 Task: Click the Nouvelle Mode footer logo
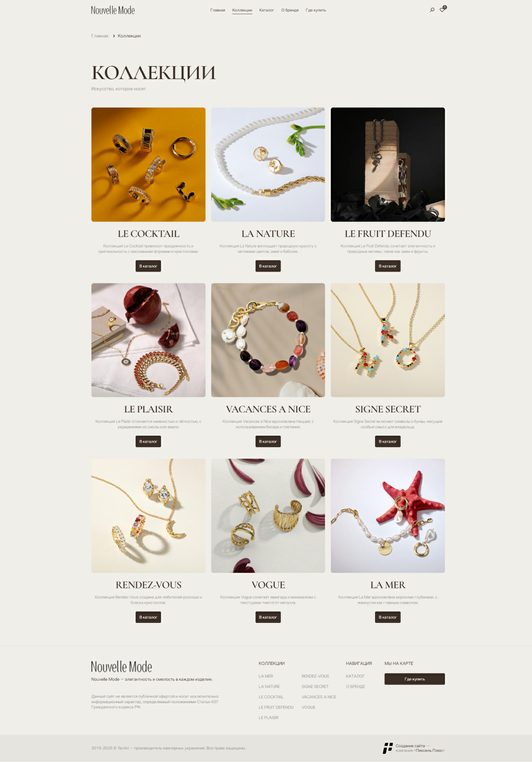click(121, 667)
